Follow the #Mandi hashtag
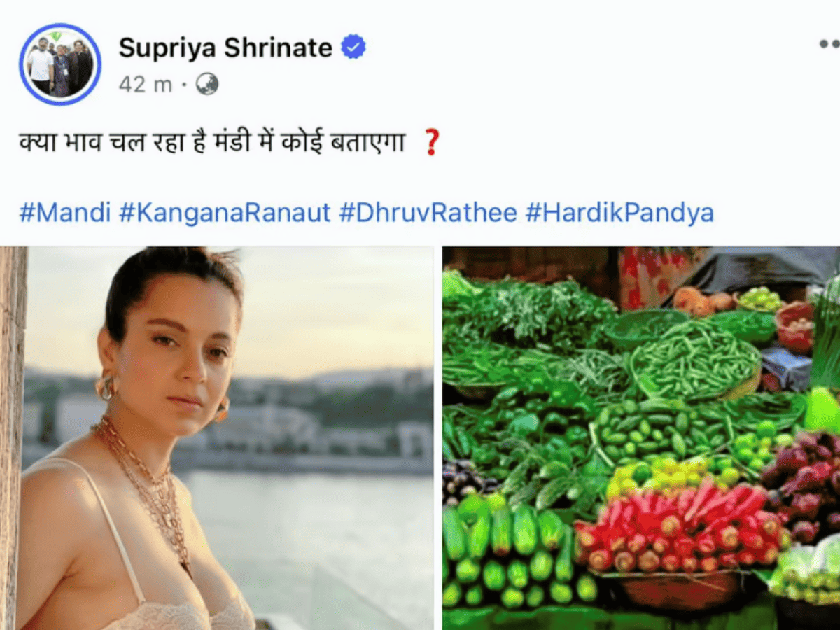This screenshot has width=840, height=630. click(x=64, y=213)
